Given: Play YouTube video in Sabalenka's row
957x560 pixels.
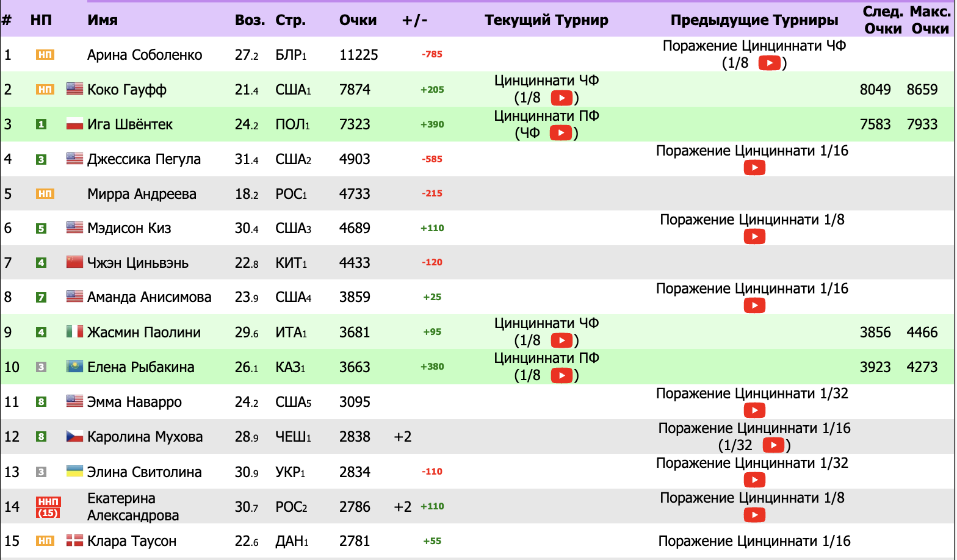Looking at the screenshot, I should coord(769,63).
